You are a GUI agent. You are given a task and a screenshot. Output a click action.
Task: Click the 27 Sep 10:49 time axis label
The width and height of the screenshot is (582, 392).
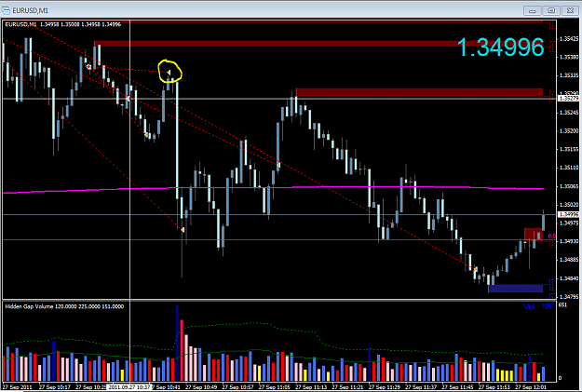point(201,386)
